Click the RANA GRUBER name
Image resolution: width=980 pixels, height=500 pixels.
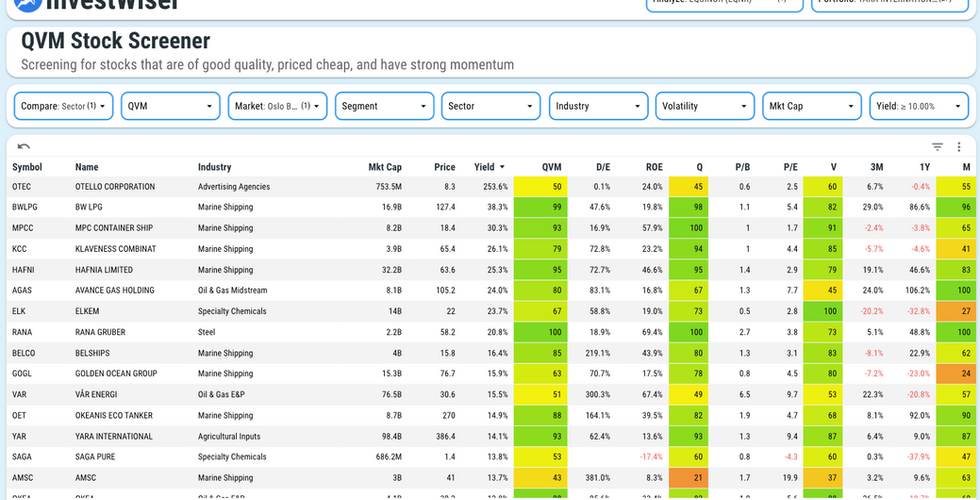(100, 332)
